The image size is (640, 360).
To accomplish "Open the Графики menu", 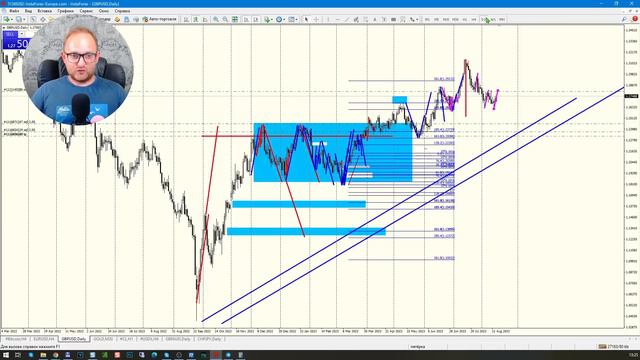I will click(x=65, y=11).
